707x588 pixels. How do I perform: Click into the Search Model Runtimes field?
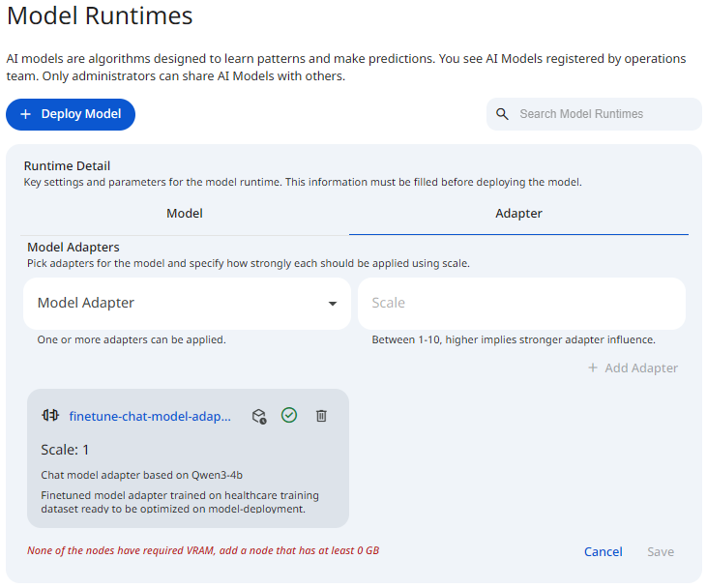click(x=604, y=114)
